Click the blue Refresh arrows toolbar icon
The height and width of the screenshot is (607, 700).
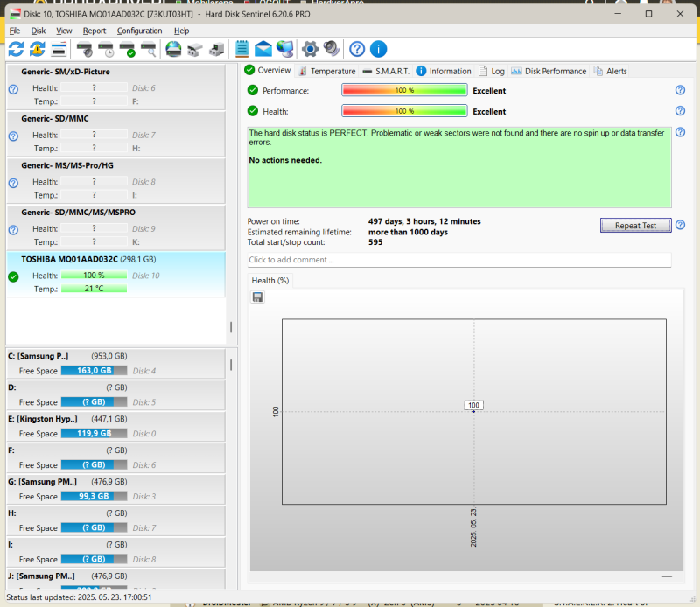16,49
